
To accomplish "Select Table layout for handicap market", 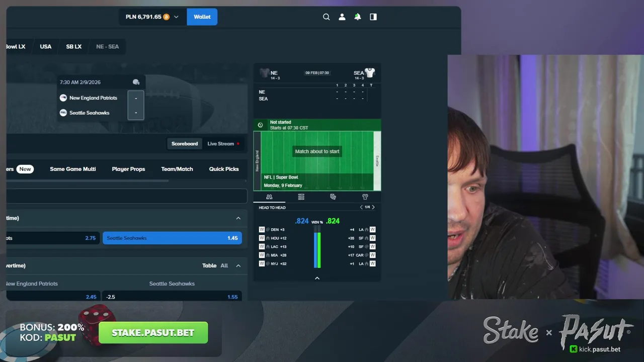I will (x=209, y=265).
